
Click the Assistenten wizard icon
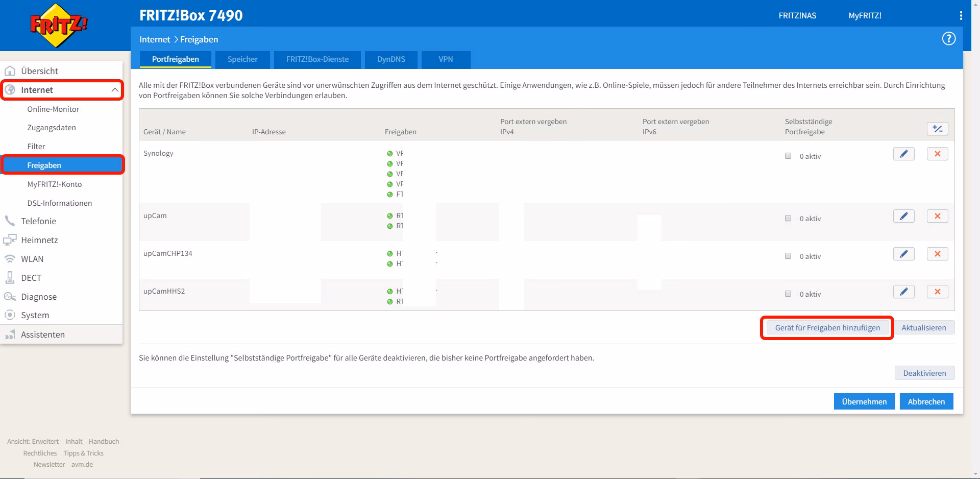(x=10, y=334)
